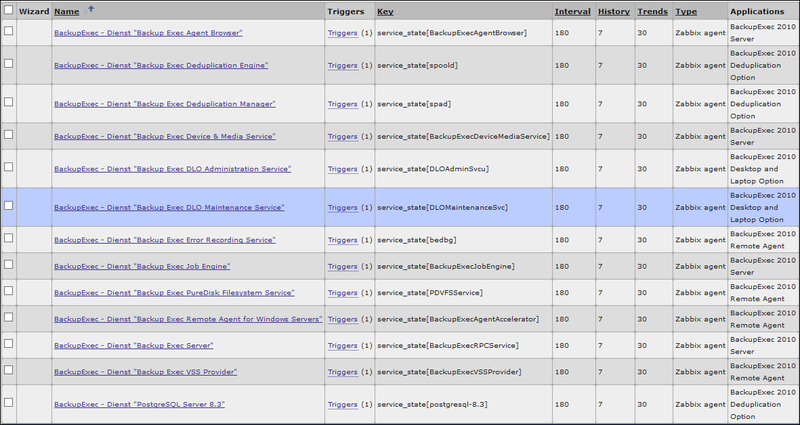Sort by Trends column header
800x425 pixels.
tap(652, 11)
